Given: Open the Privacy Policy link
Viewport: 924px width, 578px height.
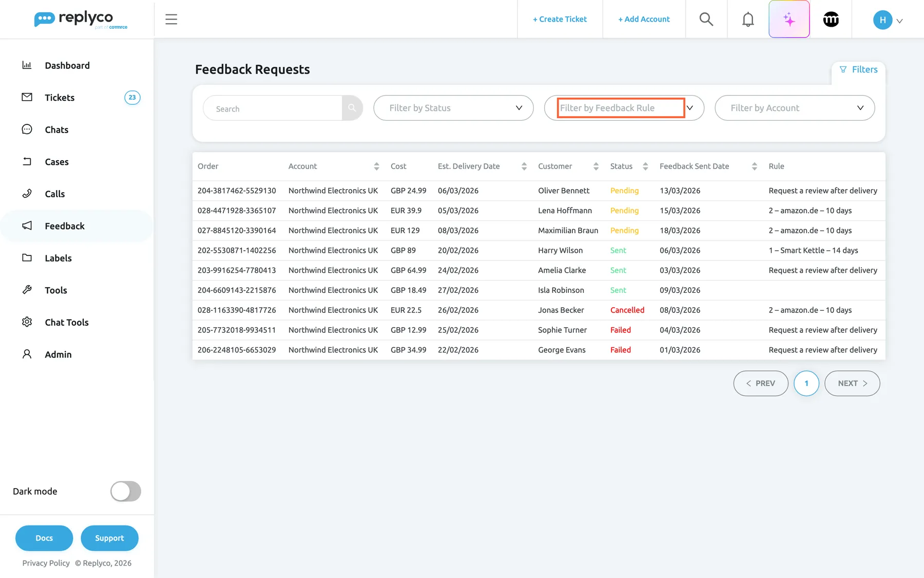Looking at the screenshot, I should (46, 563).
